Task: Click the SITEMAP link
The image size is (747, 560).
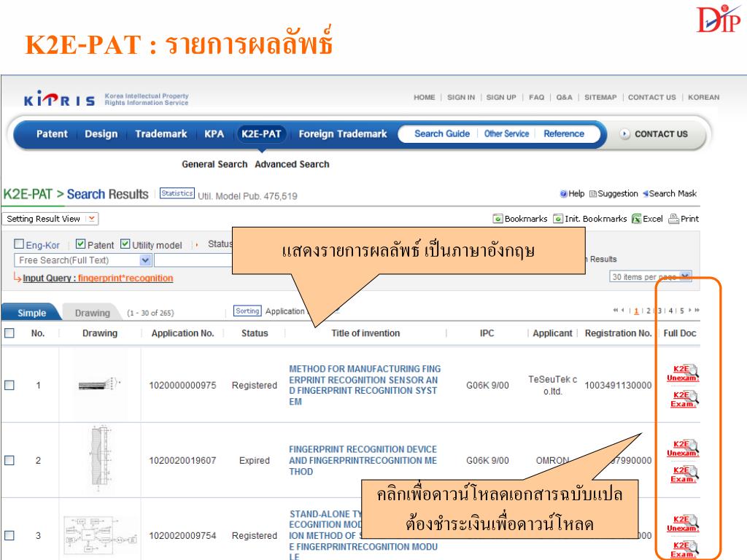Action: coord(600,97)
